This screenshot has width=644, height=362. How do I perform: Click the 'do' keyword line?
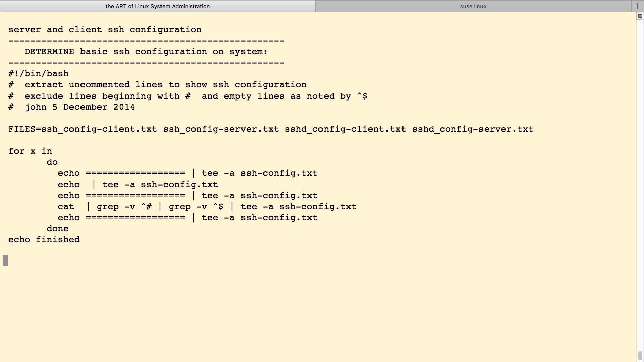coord(52,162)
